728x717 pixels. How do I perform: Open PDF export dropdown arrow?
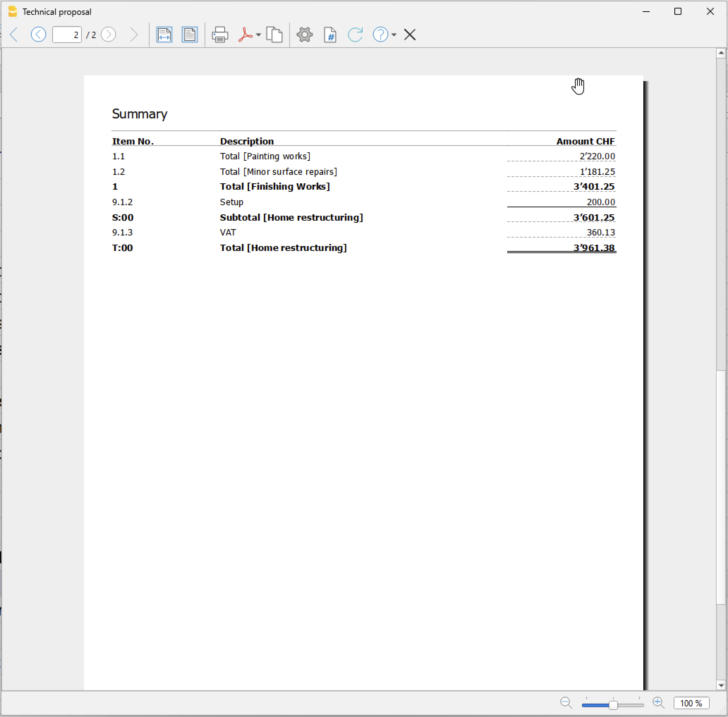pyautogui.click(x=259, y=35)
